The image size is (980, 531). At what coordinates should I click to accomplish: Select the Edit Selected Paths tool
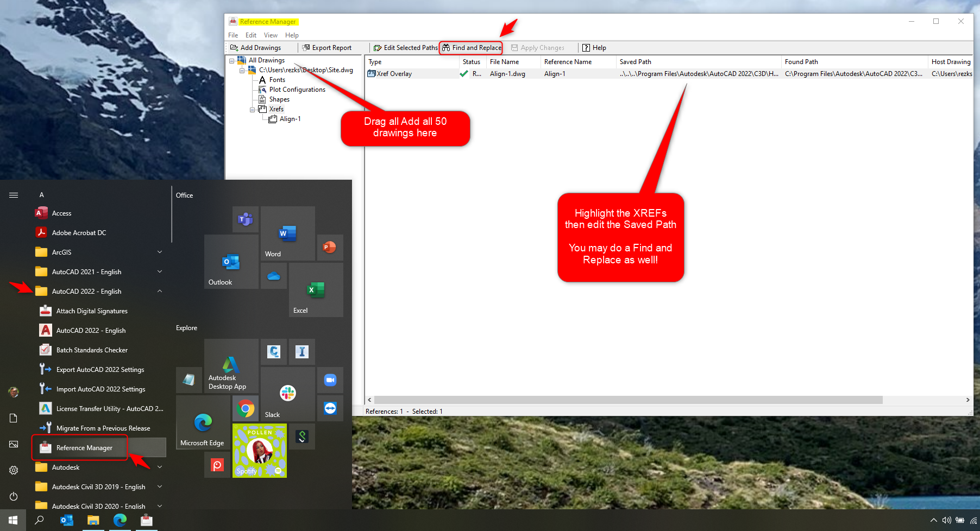405,48
